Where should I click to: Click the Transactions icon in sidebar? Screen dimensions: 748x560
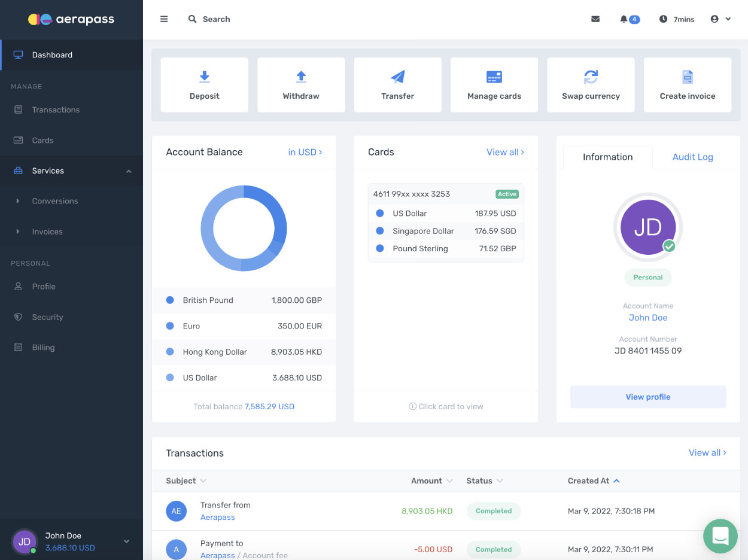(18, 110)
